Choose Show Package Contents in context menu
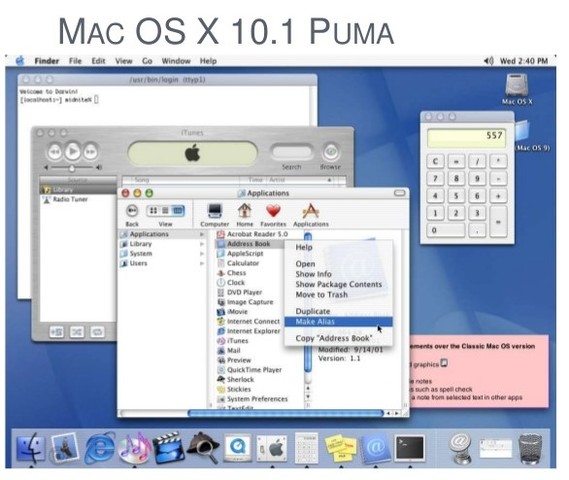The width and height of the screenshot is (569, 480). (338, 284)
